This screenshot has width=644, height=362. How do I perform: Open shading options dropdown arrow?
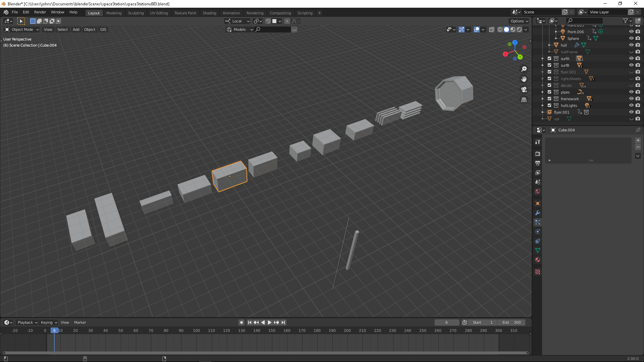526,29
